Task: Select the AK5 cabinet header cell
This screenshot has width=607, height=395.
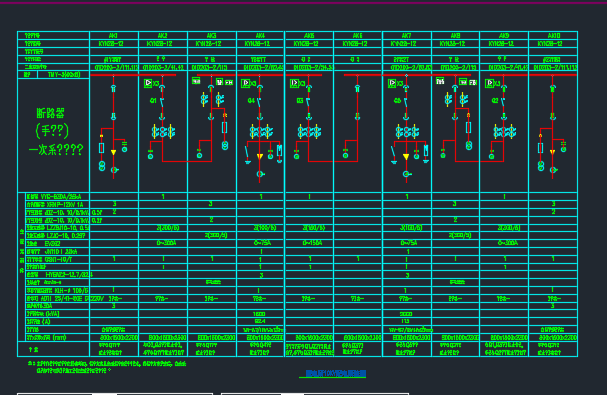Action: point(309,36)
